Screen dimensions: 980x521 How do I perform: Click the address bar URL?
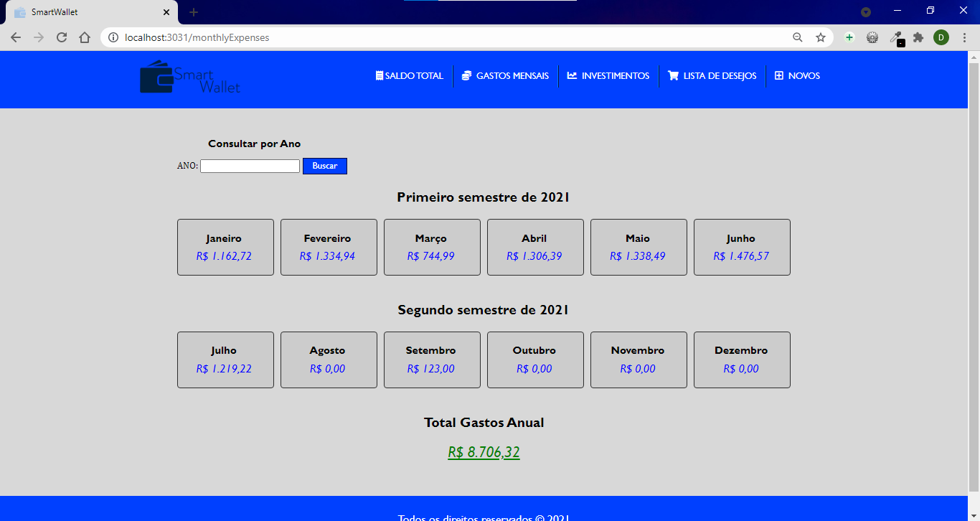[197, 37]
